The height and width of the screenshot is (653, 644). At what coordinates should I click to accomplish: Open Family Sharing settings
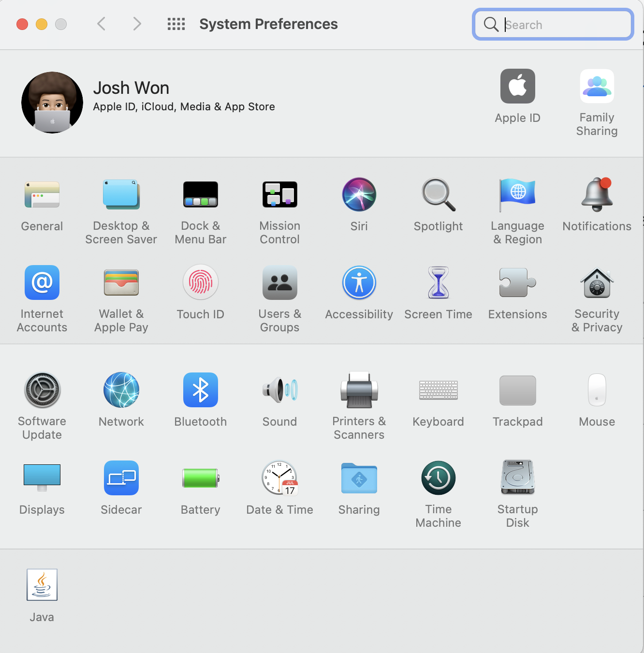(x=597, y=86)
